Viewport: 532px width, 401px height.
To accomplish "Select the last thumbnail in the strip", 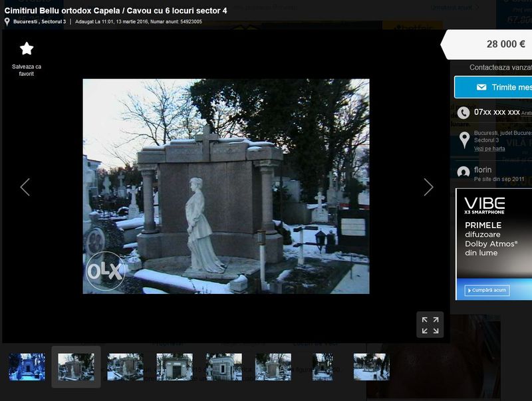I will tap(371, 366).
